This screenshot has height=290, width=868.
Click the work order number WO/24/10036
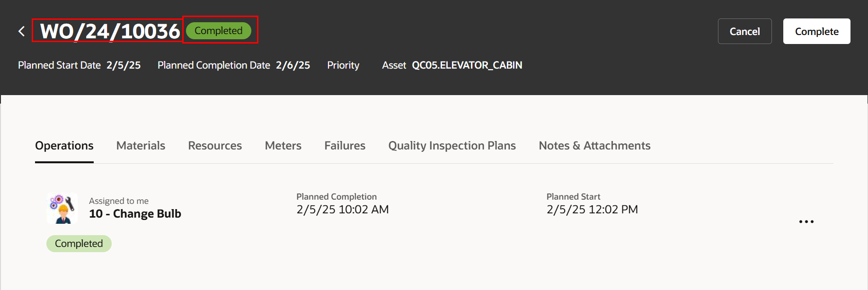click(110, 31)
